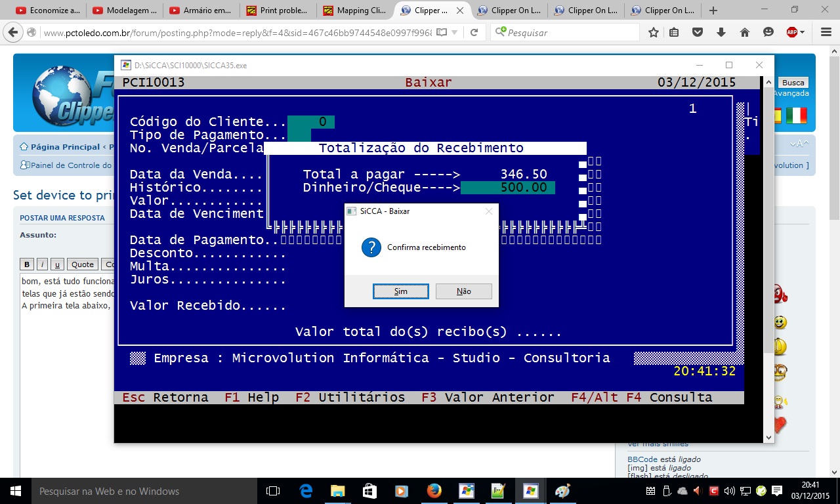Toggle bold formatting button B
Image resolution: width=840 pixels, height=504 pixels.
27,264
